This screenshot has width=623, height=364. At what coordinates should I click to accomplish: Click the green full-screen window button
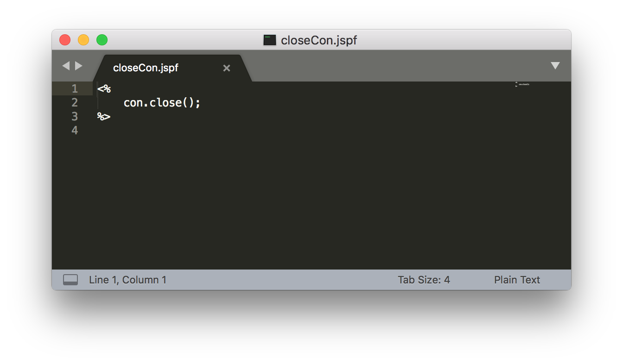pos(102,40)
